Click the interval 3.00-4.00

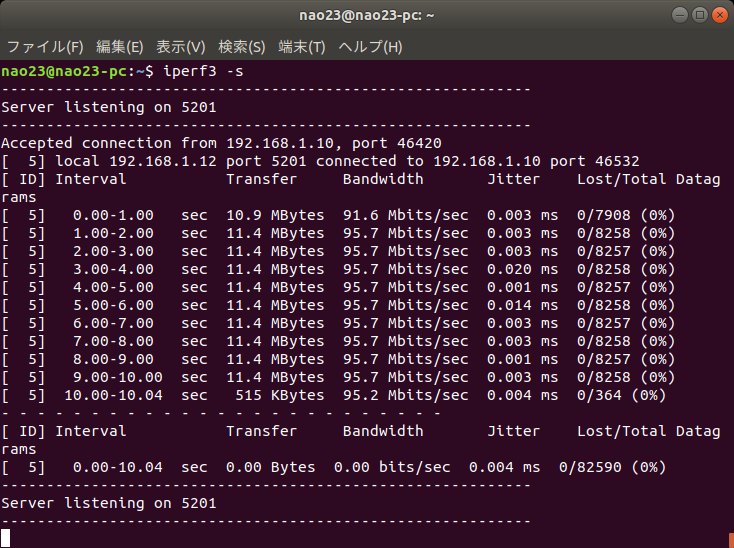113,269
